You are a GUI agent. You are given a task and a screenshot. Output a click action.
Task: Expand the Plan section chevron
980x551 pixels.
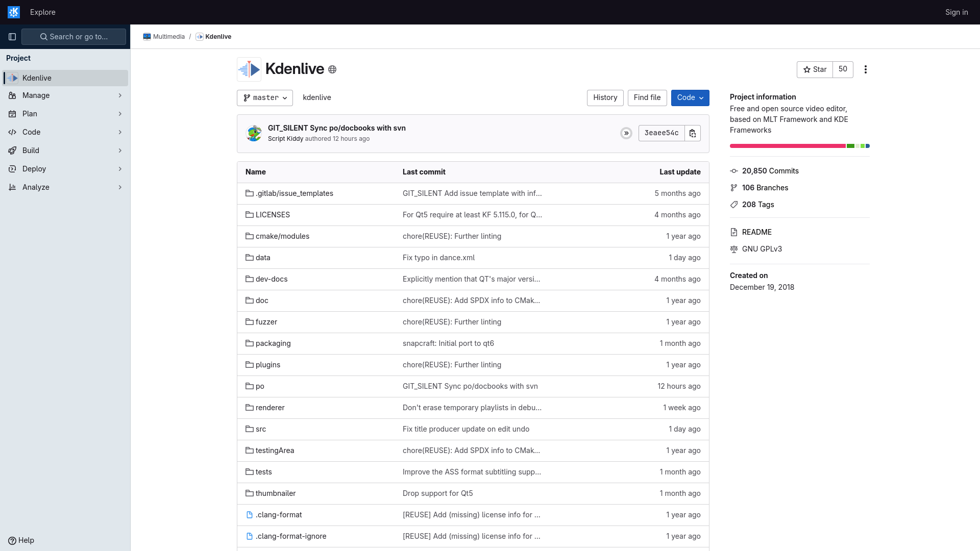(x=120, y=114)
